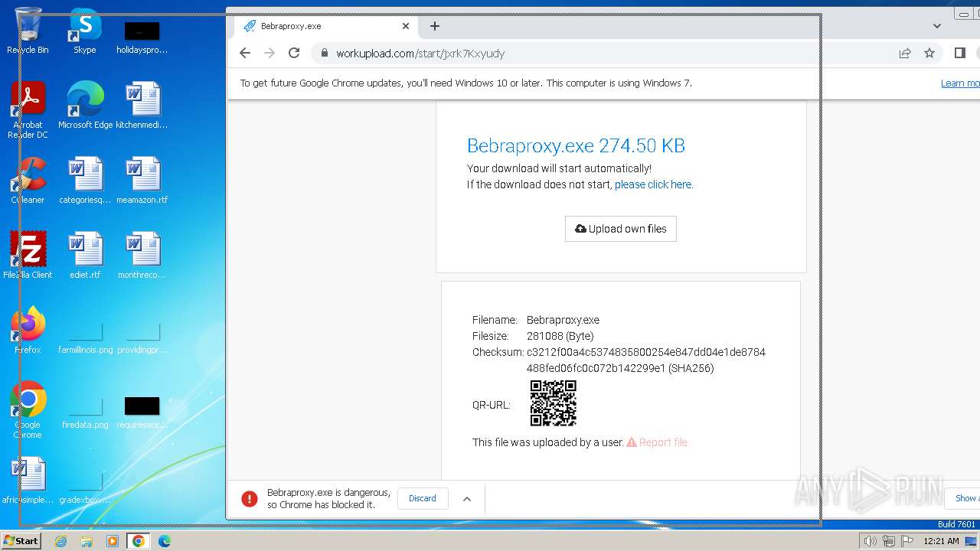The image size is (980, 551).
Task: Bookmark this page with star icon
Action: pos(929,53)
